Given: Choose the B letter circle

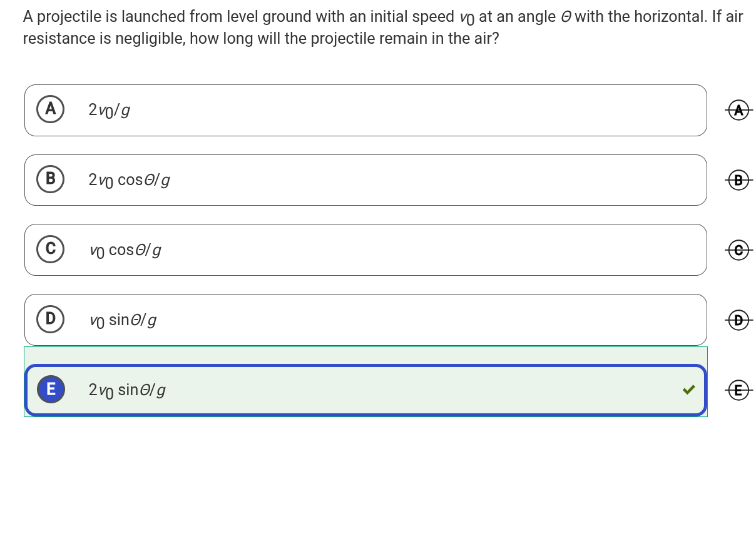Looking at the screenshot, I should [x=51, y=179].
